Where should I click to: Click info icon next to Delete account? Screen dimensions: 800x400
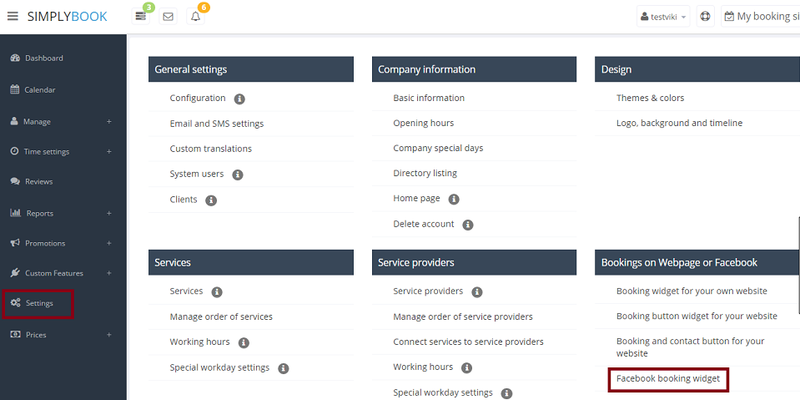467,225
